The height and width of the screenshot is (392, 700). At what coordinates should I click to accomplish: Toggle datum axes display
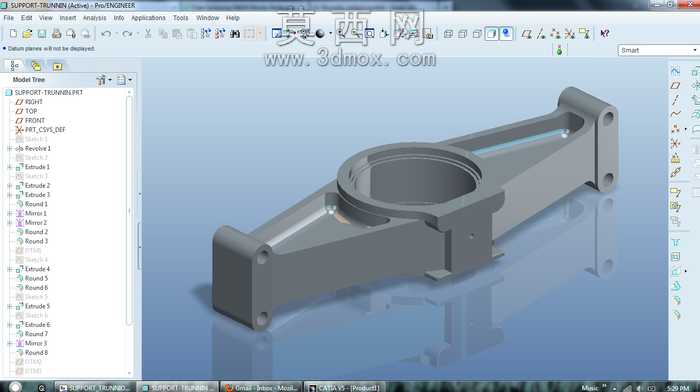(x=541, y=33)
